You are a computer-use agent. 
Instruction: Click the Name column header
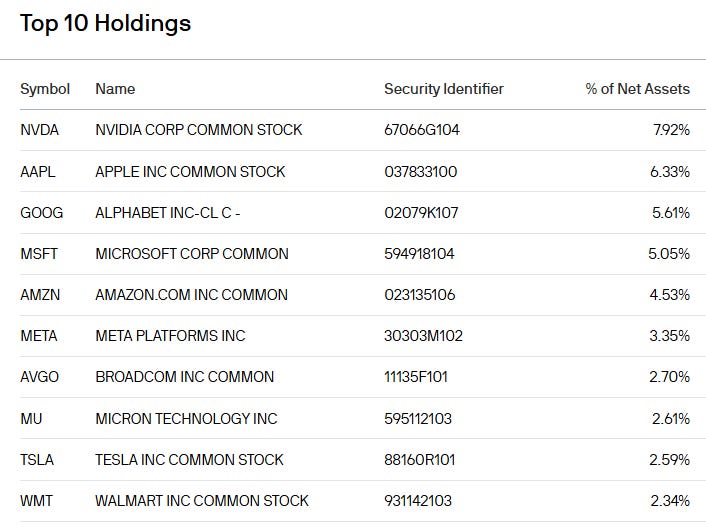coord(115,89)
